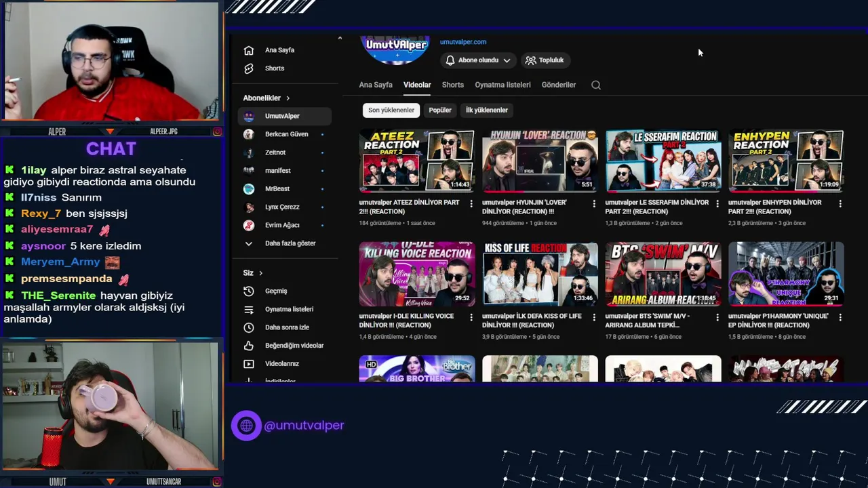Image resolution: width=868 pixels, height=488 pixels.
Task: Play I-DLE Killing Voice Reaction thumbnail
Action: pos(417,274)
